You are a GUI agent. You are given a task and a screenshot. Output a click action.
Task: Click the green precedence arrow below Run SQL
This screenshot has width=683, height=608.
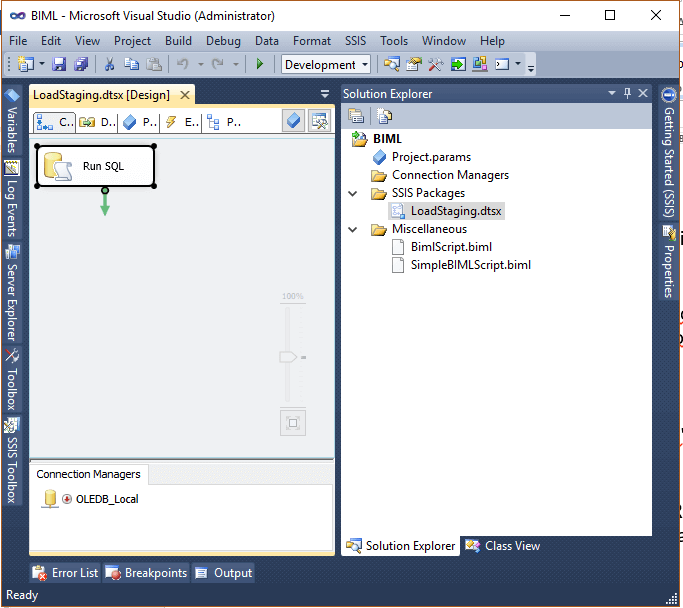tap(105, 203)
